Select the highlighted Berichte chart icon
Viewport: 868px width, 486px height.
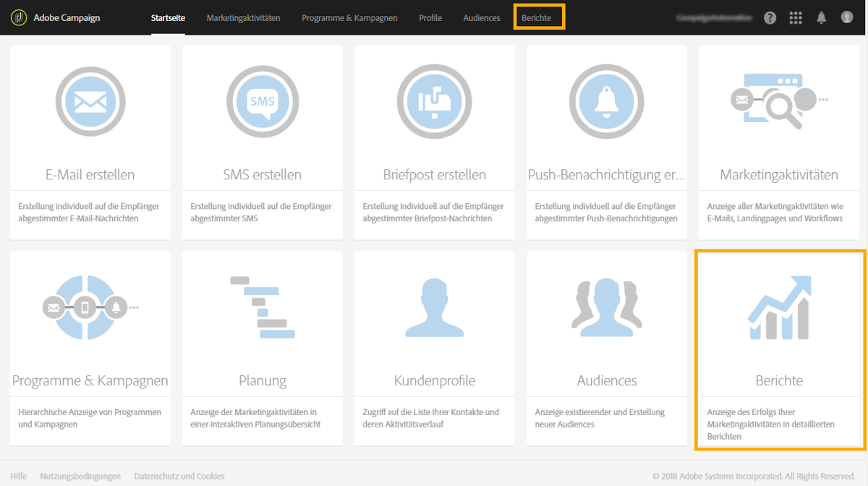click(x=778, y=307)
